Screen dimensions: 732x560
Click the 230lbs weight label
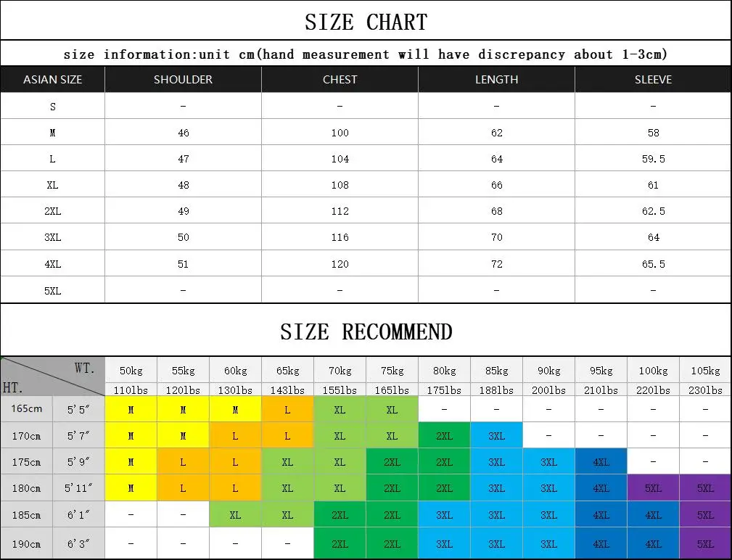(705, 390)
